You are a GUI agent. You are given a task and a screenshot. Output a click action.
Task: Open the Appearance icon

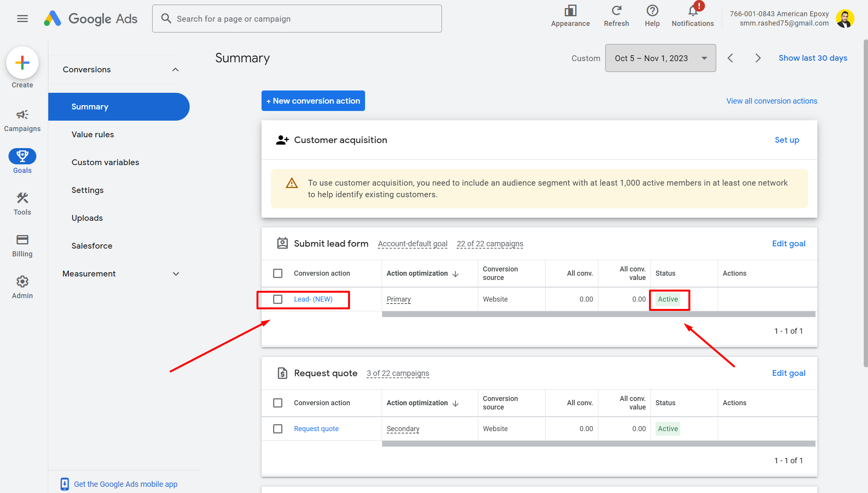pyautogui.click(x=570, y=11)
